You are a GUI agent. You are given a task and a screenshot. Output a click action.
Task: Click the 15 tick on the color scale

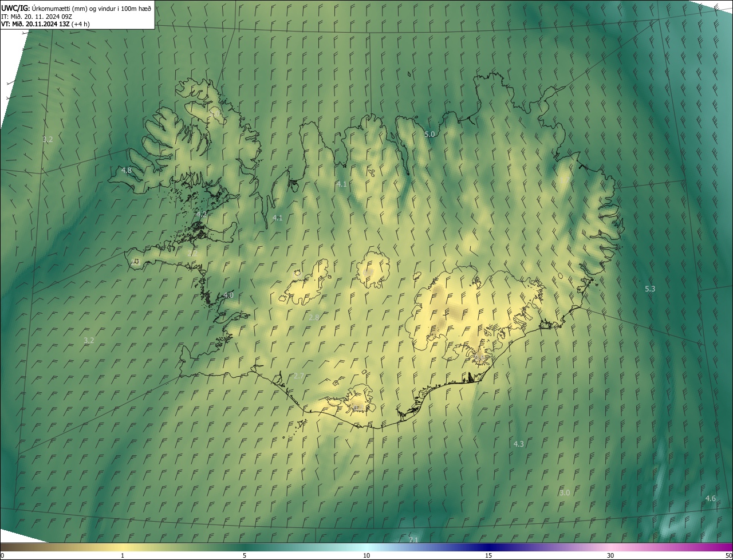[x=488, y=555]
